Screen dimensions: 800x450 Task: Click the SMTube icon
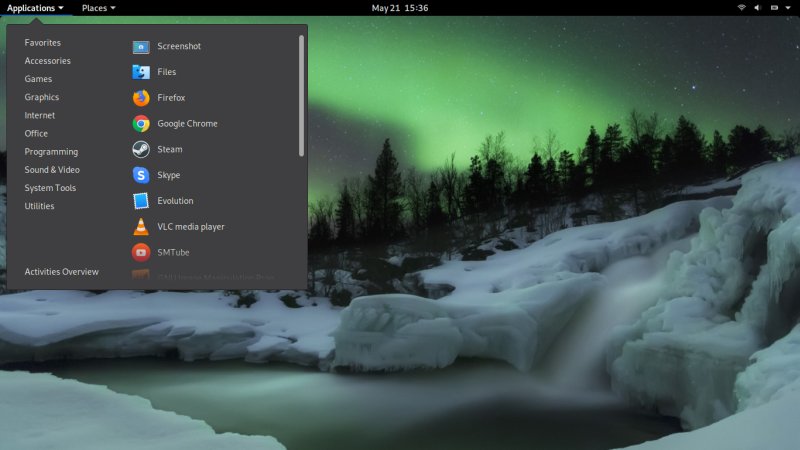point(141,253)
